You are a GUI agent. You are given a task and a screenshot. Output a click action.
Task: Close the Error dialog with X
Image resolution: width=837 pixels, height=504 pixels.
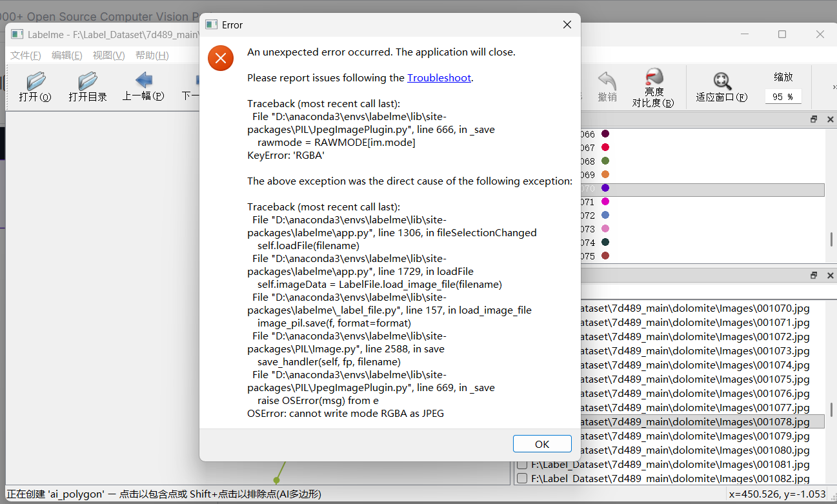pos(567,25)
